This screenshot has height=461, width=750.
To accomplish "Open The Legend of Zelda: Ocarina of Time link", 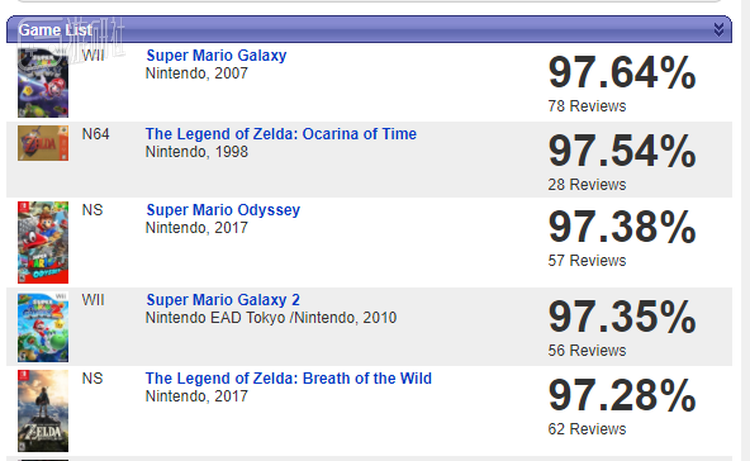I will 280,134.
